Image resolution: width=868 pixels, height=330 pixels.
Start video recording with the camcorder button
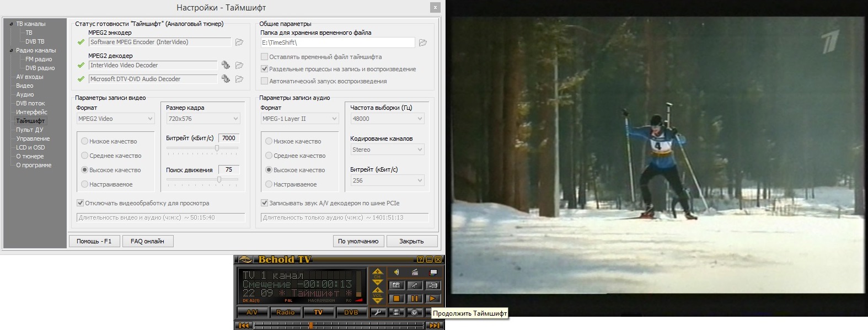tap(433, 285)
